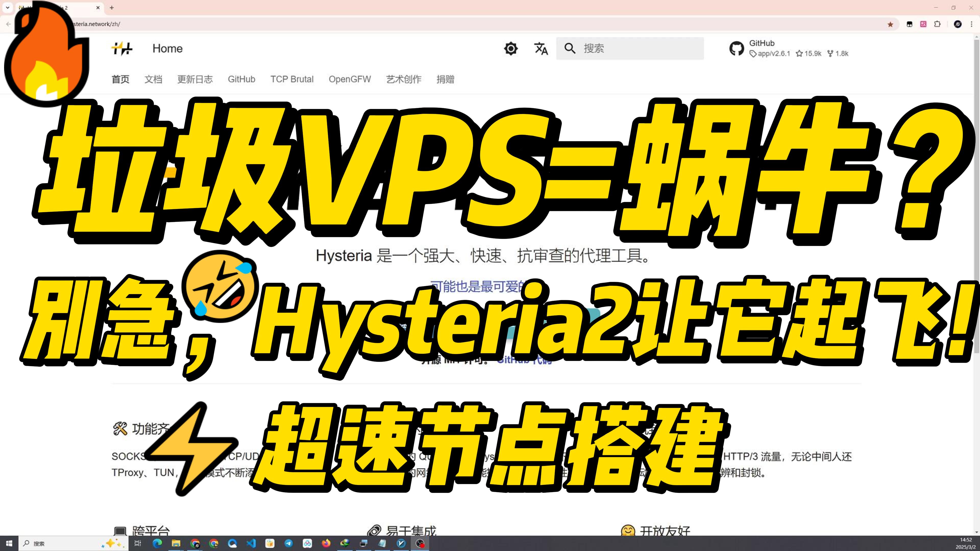Click the 搜索 search field on the site
Image resolution: width=980 pixels, height=551 pixels.
(x=630, y=49)
